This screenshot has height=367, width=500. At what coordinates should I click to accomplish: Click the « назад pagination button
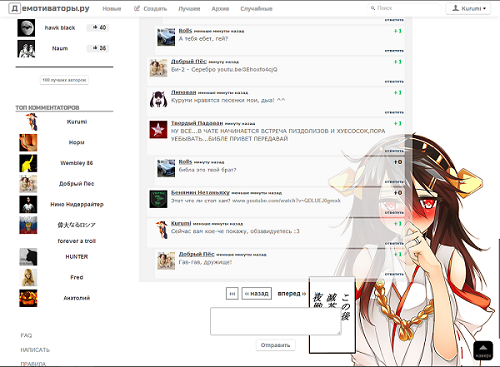(x=257, y=294)
